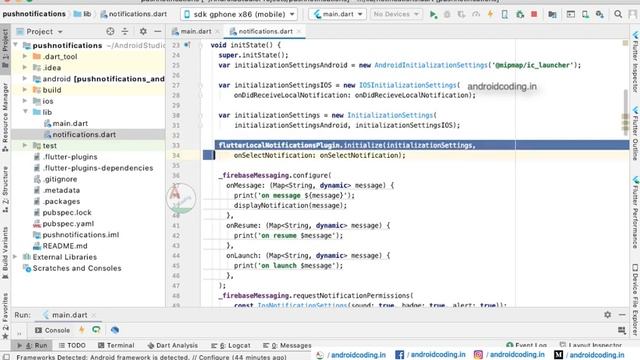The width and height of the screenshot is (640, 360).
Task: Click hot reload lightning icon in Run panel
Action: coord(82,330)
